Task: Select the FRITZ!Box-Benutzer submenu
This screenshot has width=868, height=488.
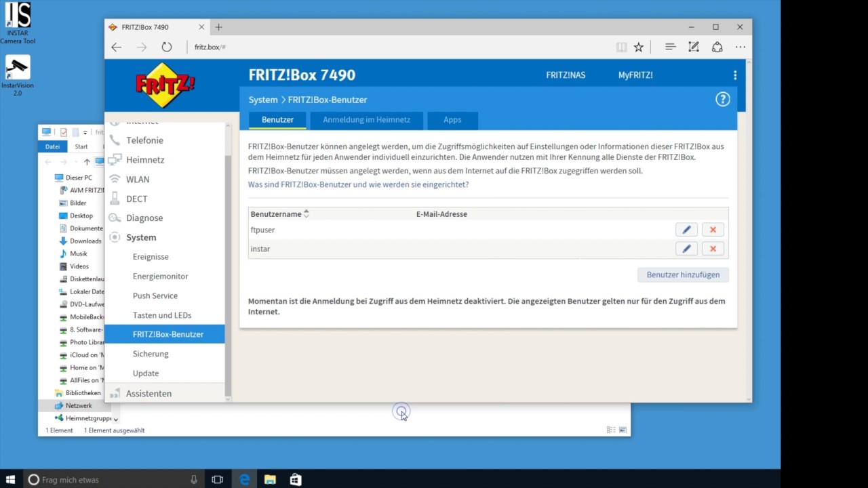Action: pyautogui.click(x=165, y=334)
